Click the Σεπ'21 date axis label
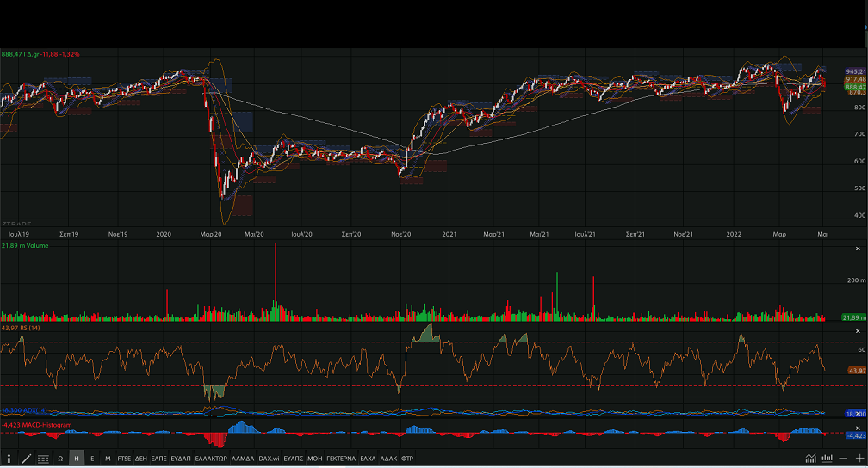Viewport: 868px width, 468px height. (635, 235)
